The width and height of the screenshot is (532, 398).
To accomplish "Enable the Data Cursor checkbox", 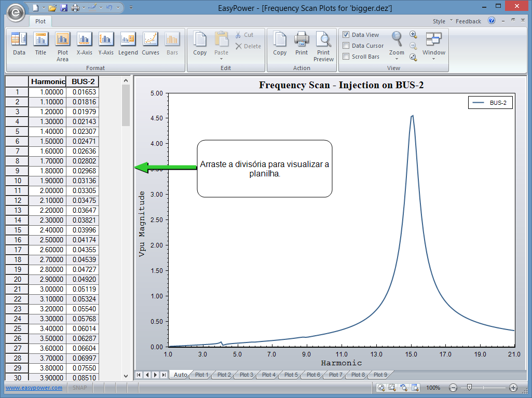I will click(x=346, y=46).
